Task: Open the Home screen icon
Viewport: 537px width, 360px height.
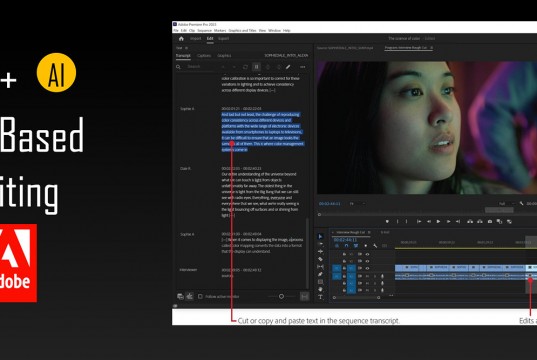Action: click(x=181, y=39)
